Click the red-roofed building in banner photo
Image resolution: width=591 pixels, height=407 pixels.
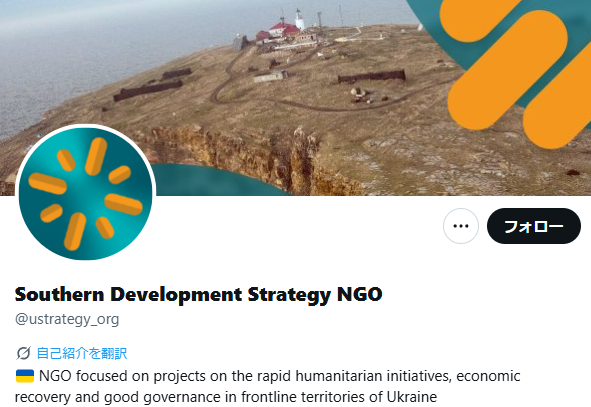(x=283, y=29)
